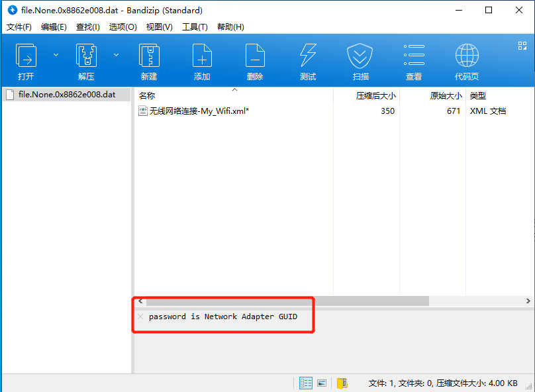This screenshot has height=392, width=535.
Task: Close the archive comment pane with X
Action: click(x=140, y=317)
